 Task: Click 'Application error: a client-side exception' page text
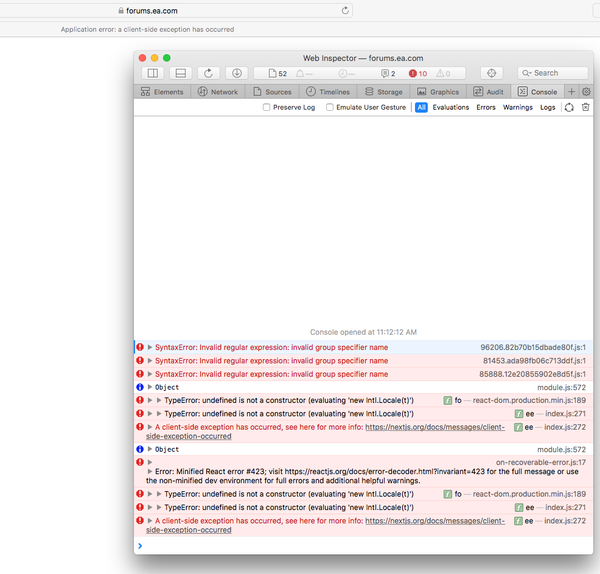147,29
